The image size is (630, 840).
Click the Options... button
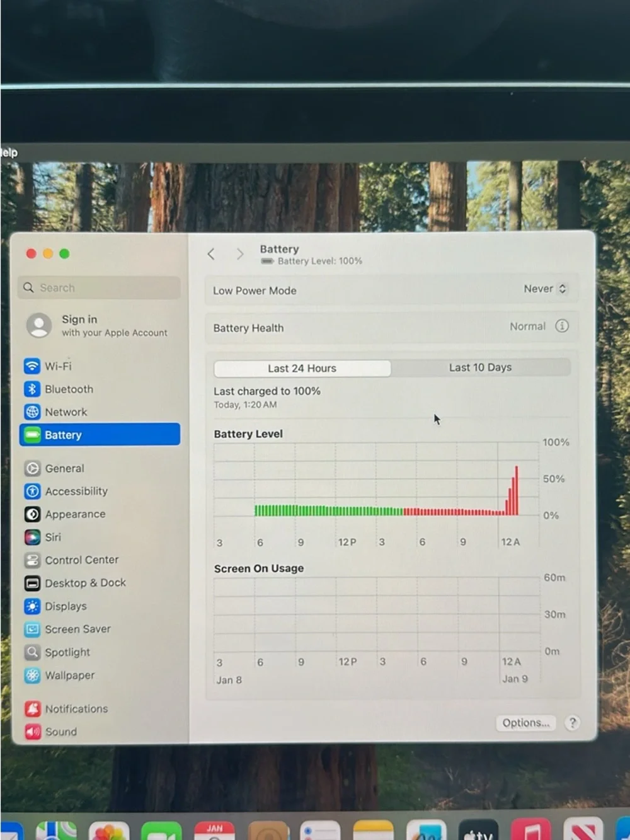pyautogui.click(x=526, y=723)
